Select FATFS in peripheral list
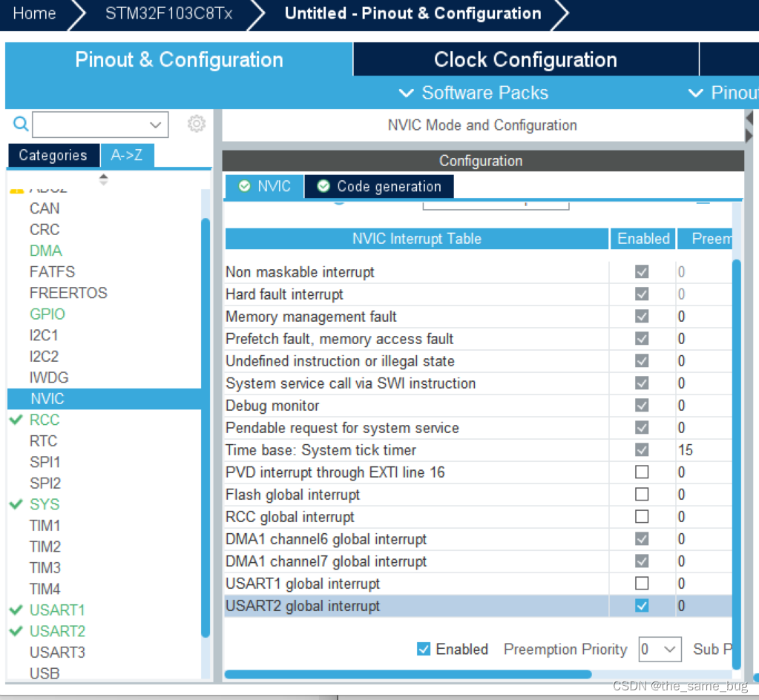 pyautogui.click(x=52, y=271)
